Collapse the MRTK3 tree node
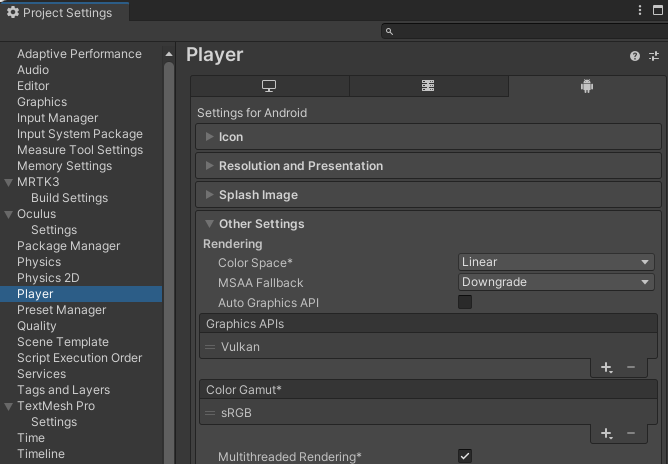The image size is (668, 464). (x=8, y=182)
